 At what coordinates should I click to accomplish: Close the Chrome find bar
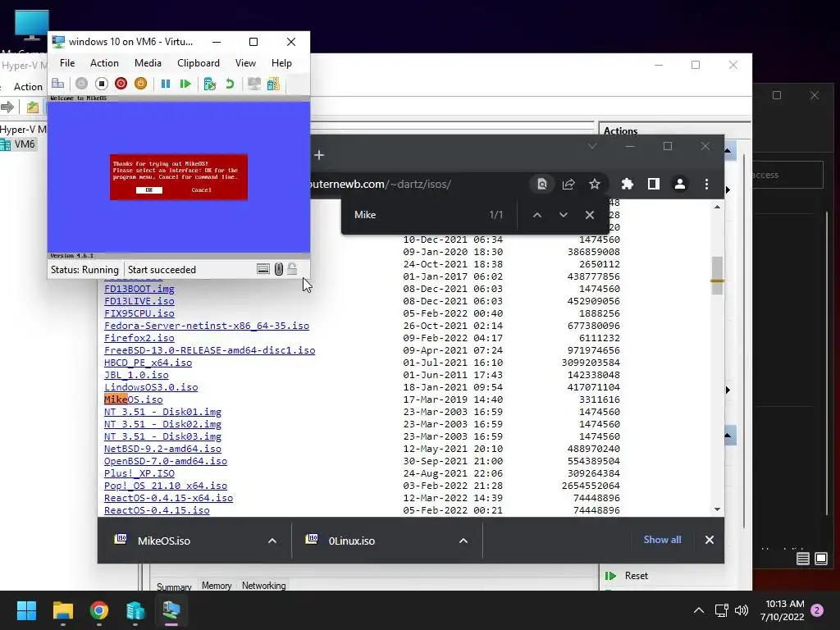coord(589,215)
